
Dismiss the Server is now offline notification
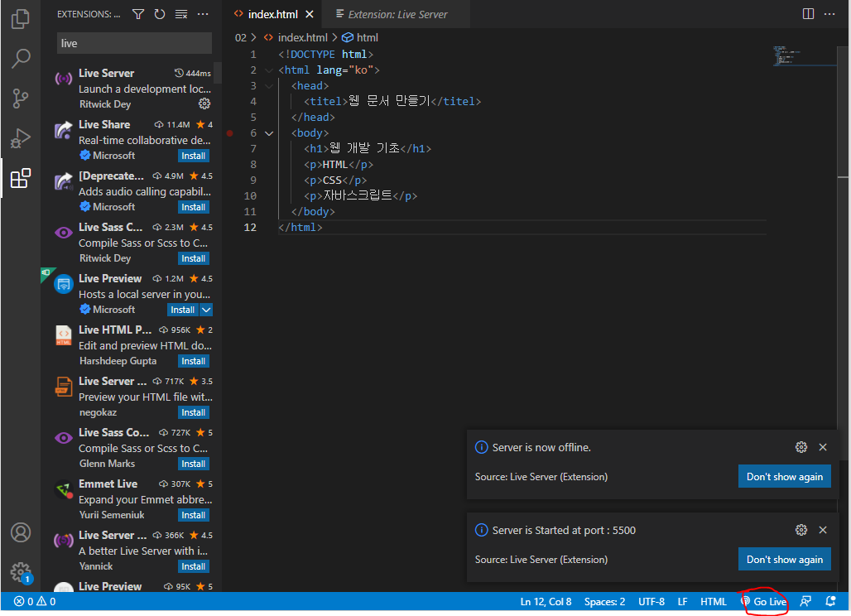823,447
